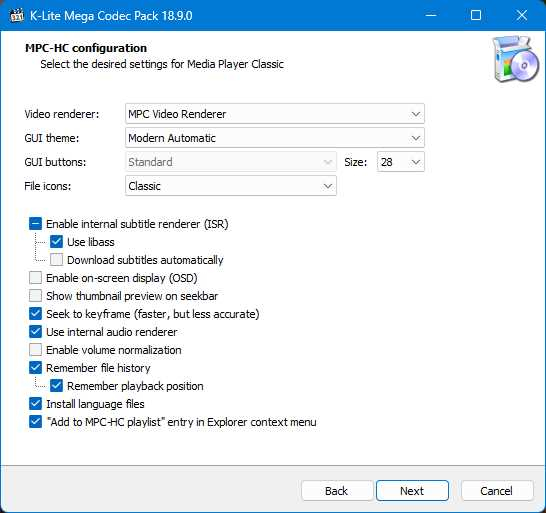Maximize the installer window
This screenshot has height=513, width=546.
pos(476,15)
